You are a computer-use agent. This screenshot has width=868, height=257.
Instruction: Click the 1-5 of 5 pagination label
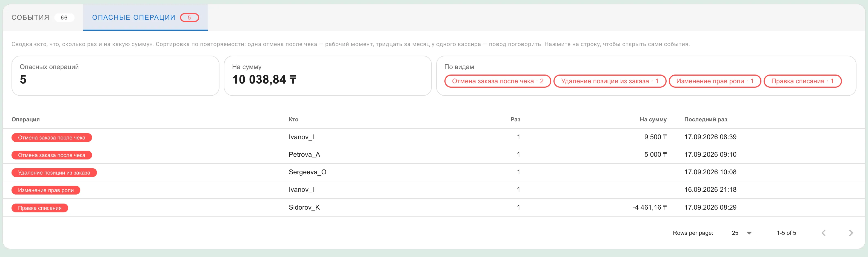pos(786,233)
